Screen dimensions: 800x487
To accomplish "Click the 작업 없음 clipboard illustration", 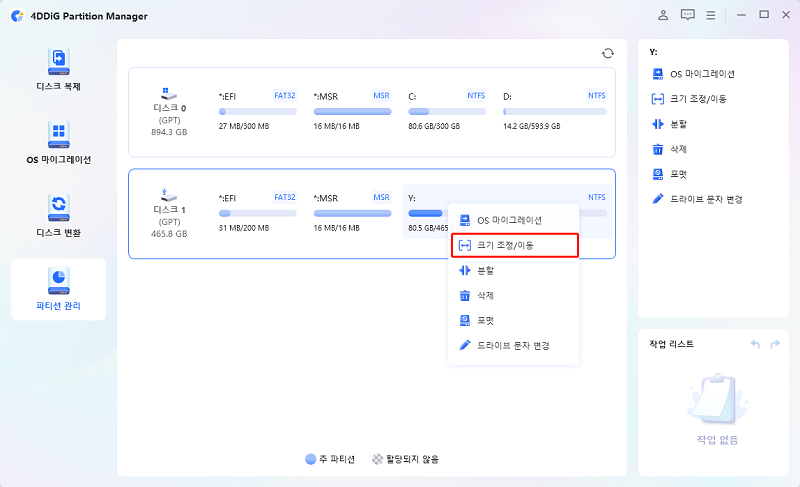I will click(717, 399).
